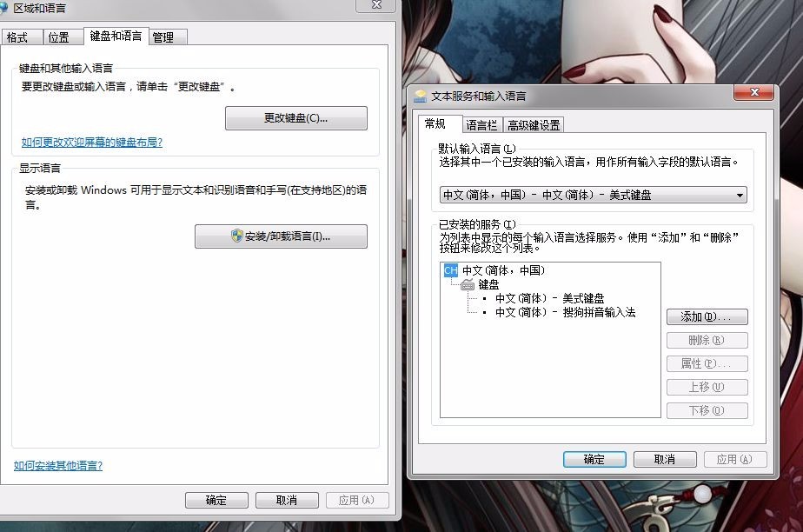The height and width of the screenshot is (532, 803).
Task: Cancel the 区域和语言 dialog with 取消
Action: click(287, 500)
